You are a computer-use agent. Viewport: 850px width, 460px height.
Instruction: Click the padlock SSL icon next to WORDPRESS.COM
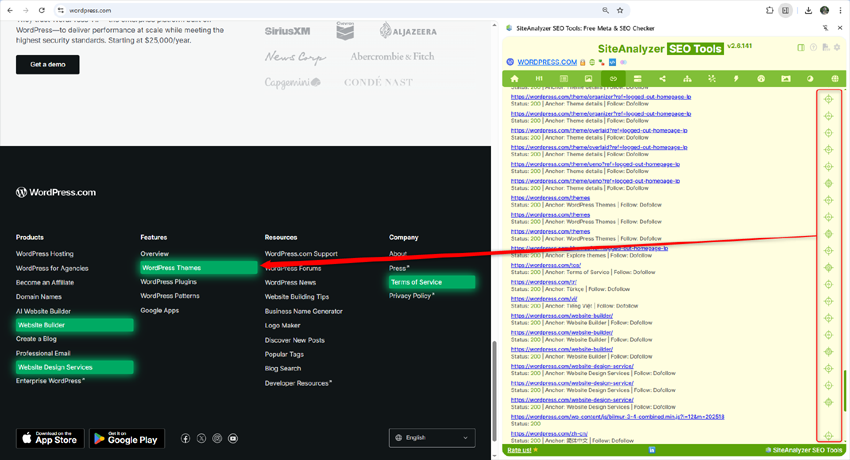tap(583, 62)
